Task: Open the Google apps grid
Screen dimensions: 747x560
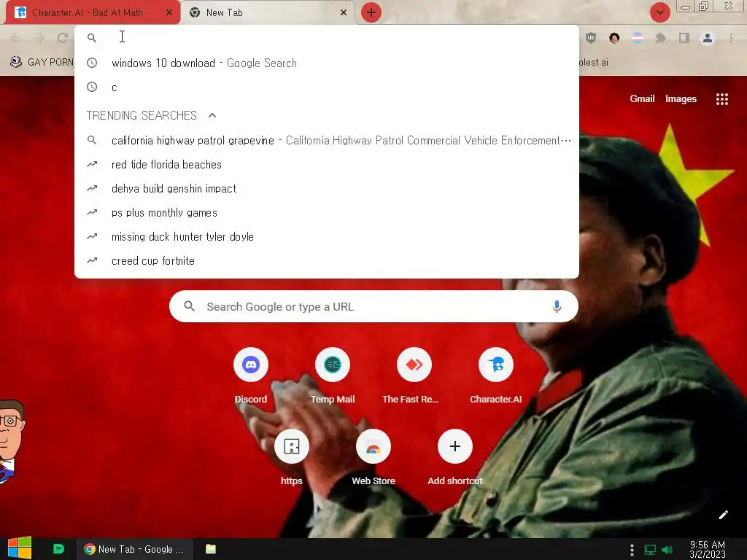Action: coord(721,99)
